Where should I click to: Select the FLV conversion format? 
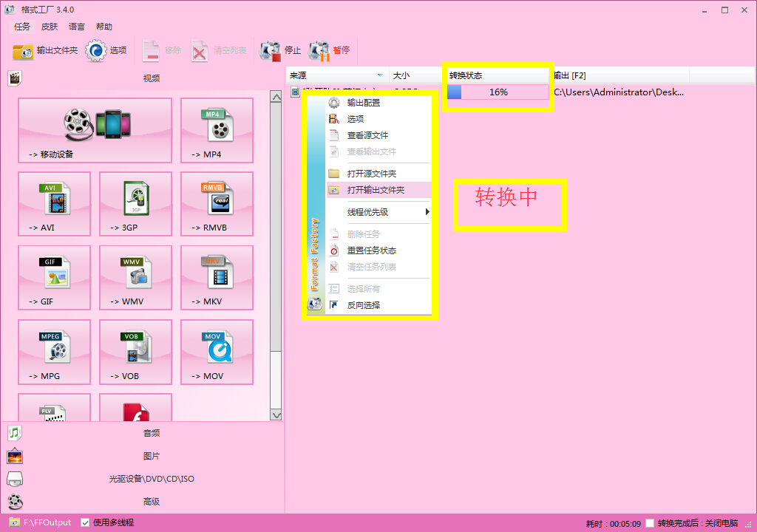[x=54, y=407]
